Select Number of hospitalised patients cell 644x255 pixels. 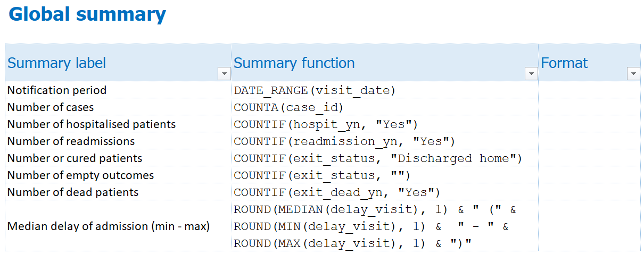click(x=118, y=124)
